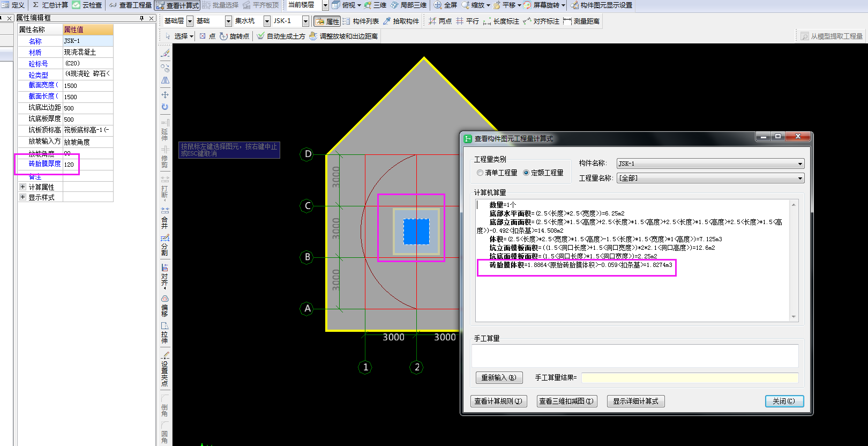Click 查看三维扣减图 button
The height and width of the screenshot is (446, 868).
pyautogui.click(x=566, y=401)
